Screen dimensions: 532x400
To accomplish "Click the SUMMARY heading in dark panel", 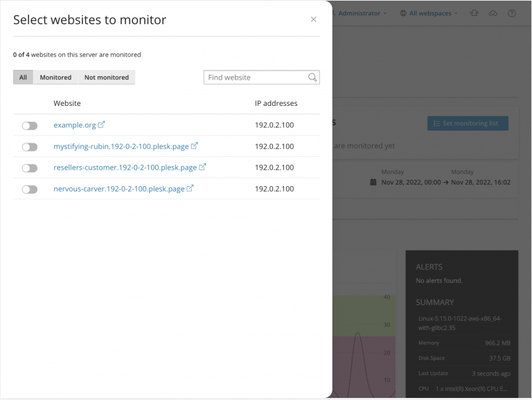I will click(x=435, y=302).
